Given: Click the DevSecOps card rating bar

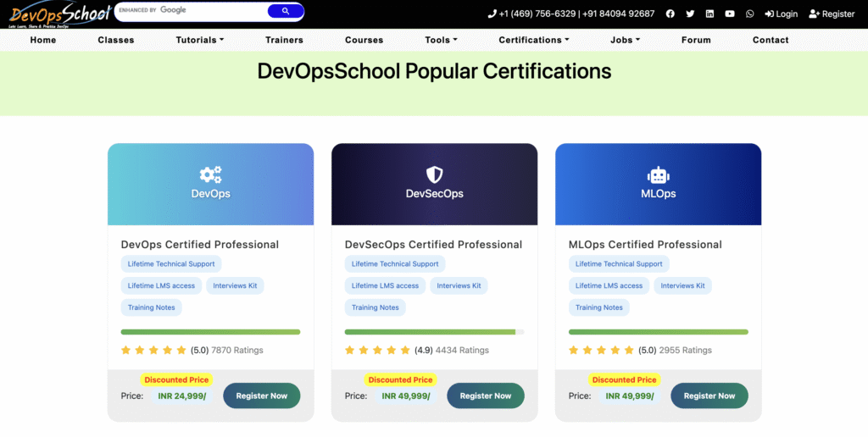Looking at the screenshot, I should (434, 332).
